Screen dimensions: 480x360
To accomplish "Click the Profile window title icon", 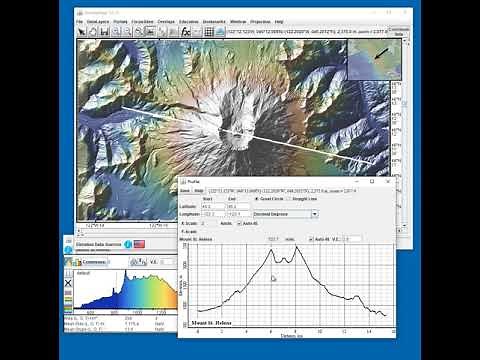I will pyautogui.click(x=183, y=182).
